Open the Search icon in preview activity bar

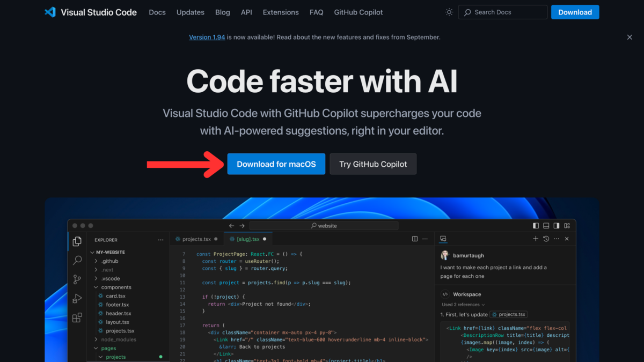pos(77,260)
